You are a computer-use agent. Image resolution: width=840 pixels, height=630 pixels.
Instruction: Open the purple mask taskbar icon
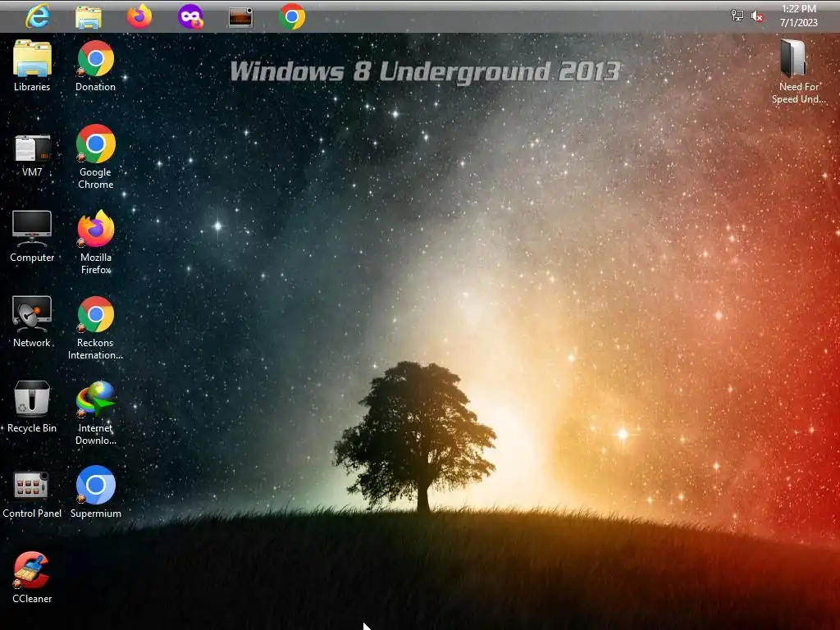point(190,16)
